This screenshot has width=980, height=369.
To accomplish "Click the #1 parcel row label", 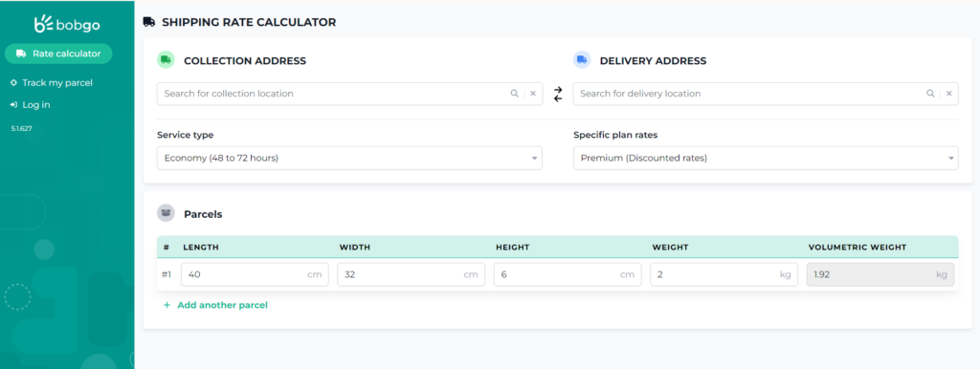I will pos(167,274).
